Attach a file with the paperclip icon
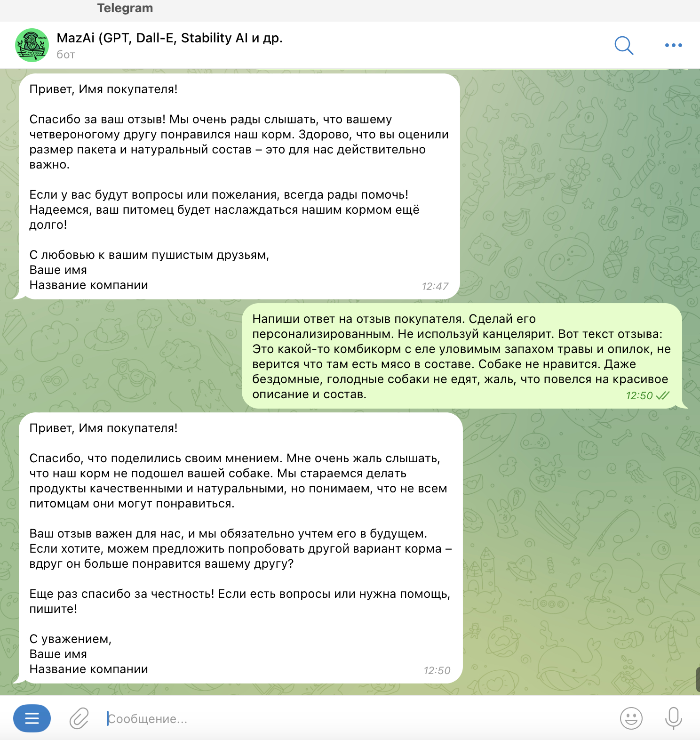 point(79,718)
